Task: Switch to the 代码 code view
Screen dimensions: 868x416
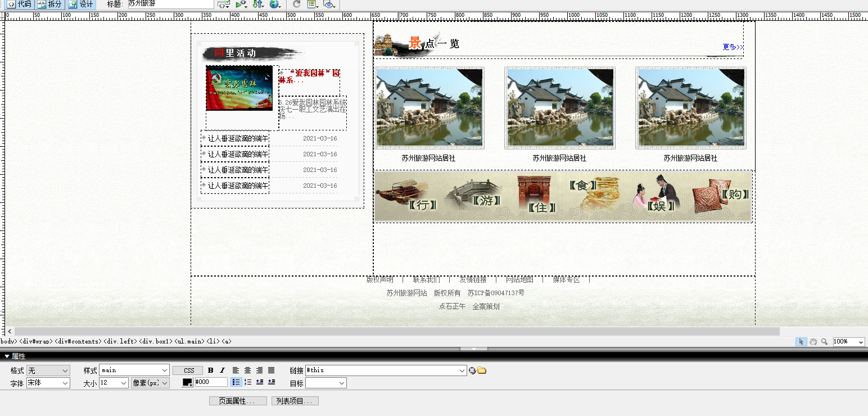Action: [x=19, y=4]
